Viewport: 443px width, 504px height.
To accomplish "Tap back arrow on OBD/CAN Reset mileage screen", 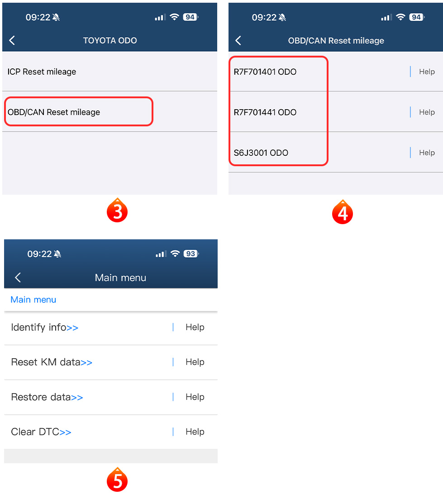I will pos(238,40).
